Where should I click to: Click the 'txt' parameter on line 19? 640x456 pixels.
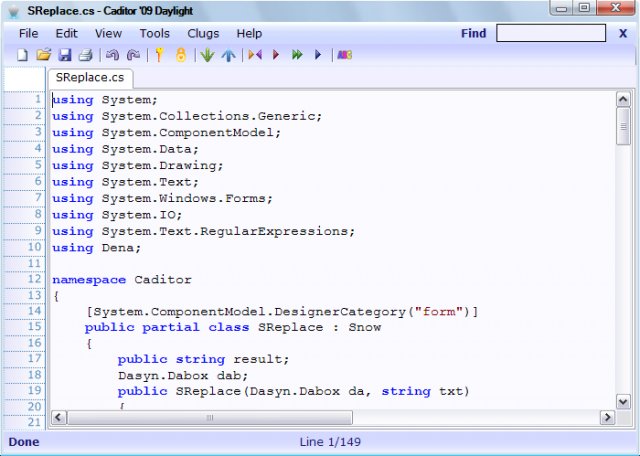click(451, 391)
